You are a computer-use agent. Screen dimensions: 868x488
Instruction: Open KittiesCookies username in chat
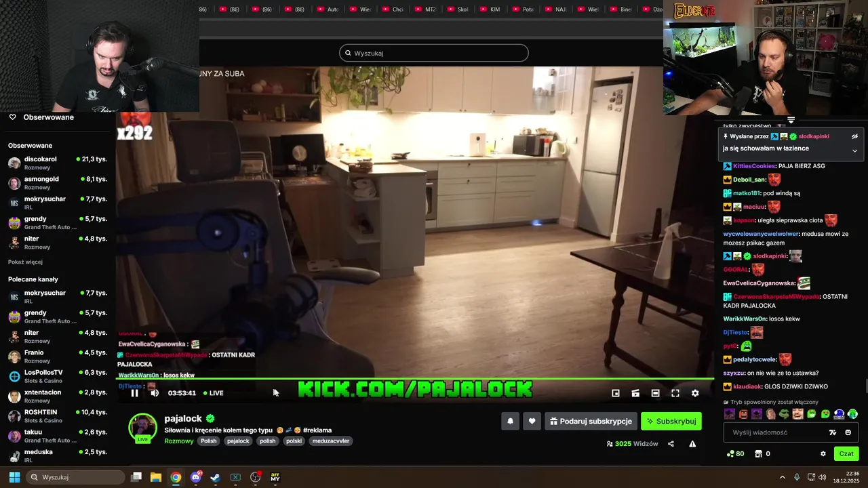pos(754,166)
